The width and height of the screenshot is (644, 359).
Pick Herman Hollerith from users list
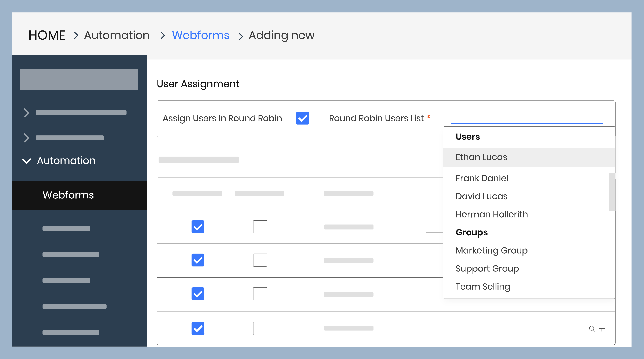tap(492, 214)
